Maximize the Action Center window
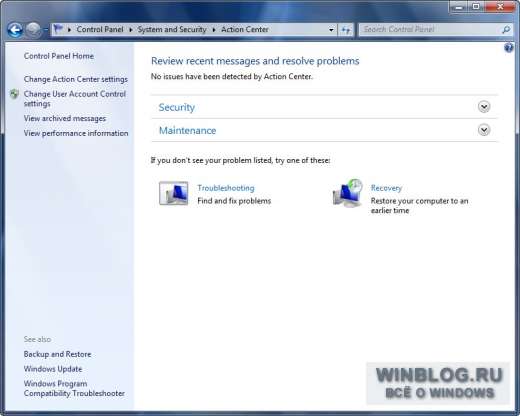This screenshot has height=416, width=520. point(476,7)
